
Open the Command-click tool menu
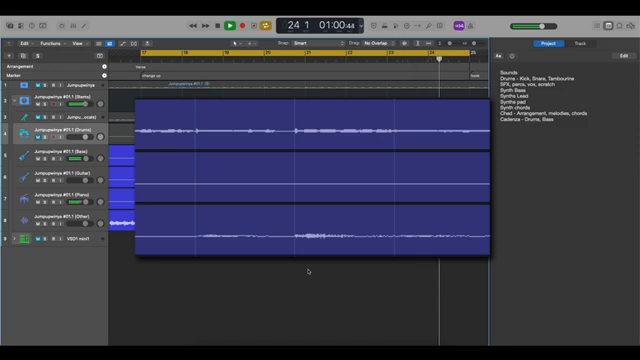pos(252,43)
